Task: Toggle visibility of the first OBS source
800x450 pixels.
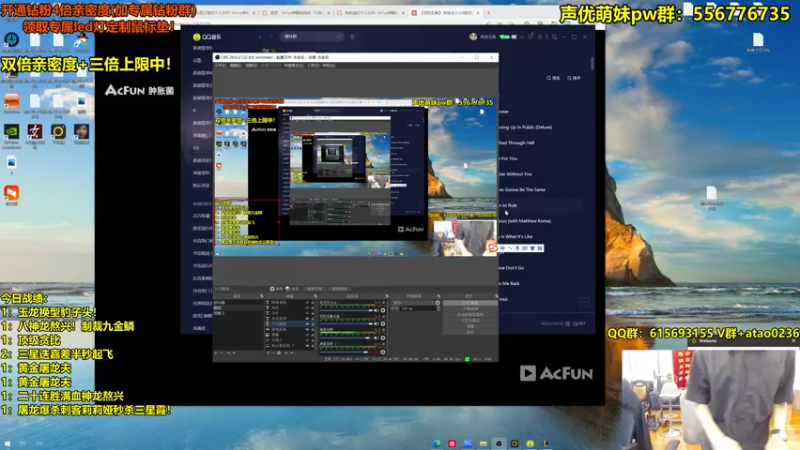Action: point(307,302)
